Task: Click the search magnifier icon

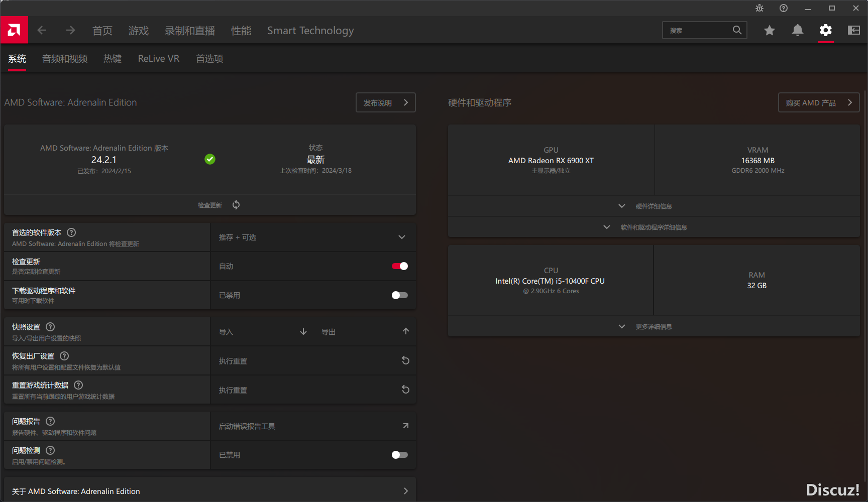Action: [737, 30]
